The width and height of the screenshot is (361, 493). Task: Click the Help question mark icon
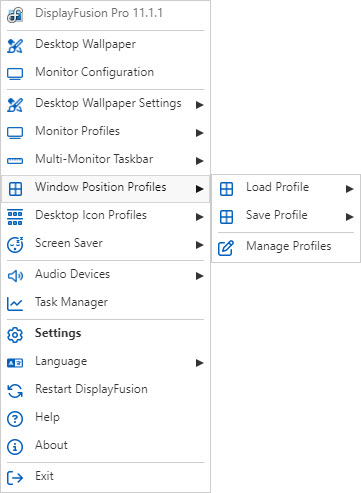point(15,419)
